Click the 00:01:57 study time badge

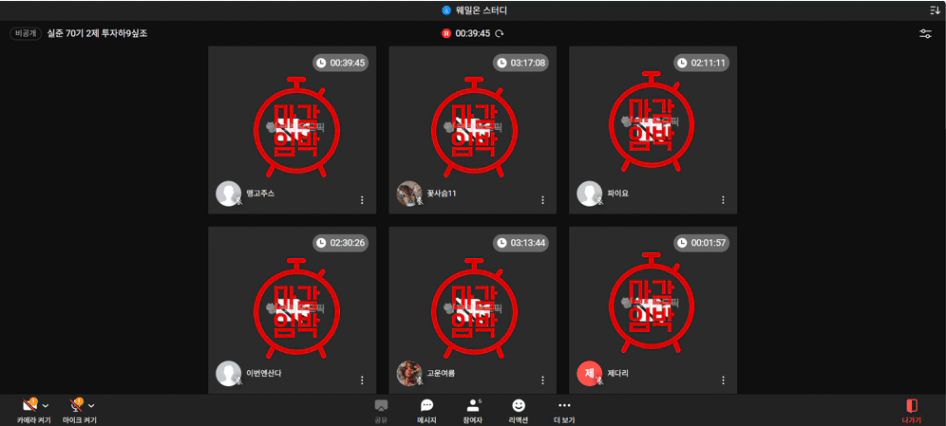[x=701, y=243]
